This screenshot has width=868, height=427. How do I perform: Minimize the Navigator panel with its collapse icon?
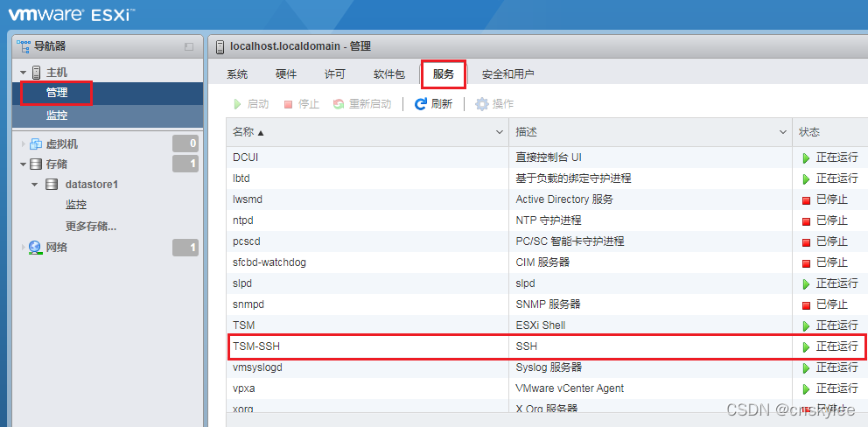[x=189, y=47]
